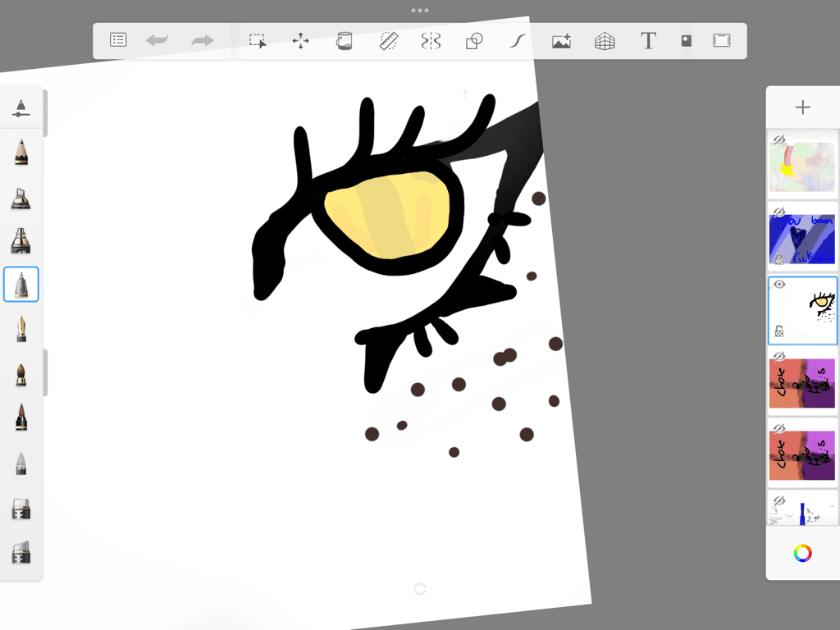Hide the visible eye drawing layer
Viewport: 840px width, 630px height.
tap(780, 285)
